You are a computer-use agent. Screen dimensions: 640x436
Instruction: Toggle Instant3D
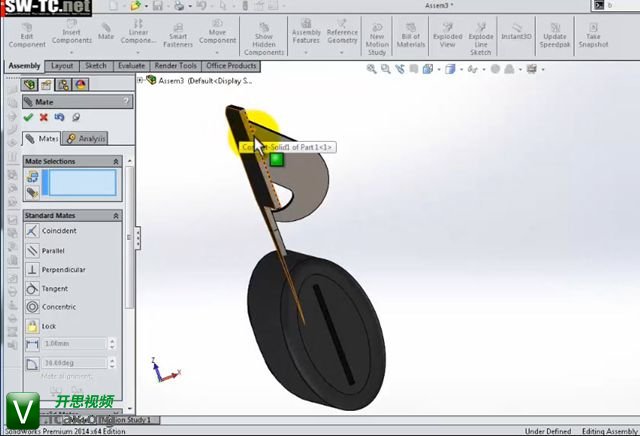click(x=516, y=32)
